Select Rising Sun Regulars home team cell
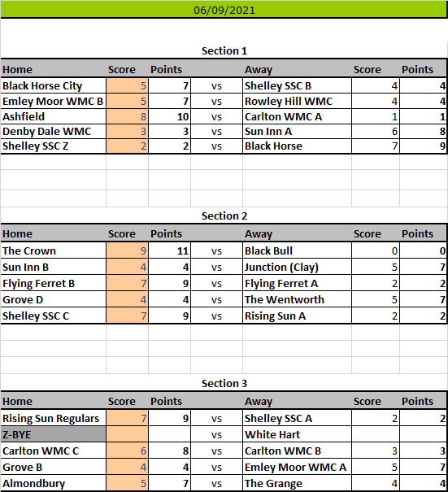448x492 pixels. click(54, 418)
